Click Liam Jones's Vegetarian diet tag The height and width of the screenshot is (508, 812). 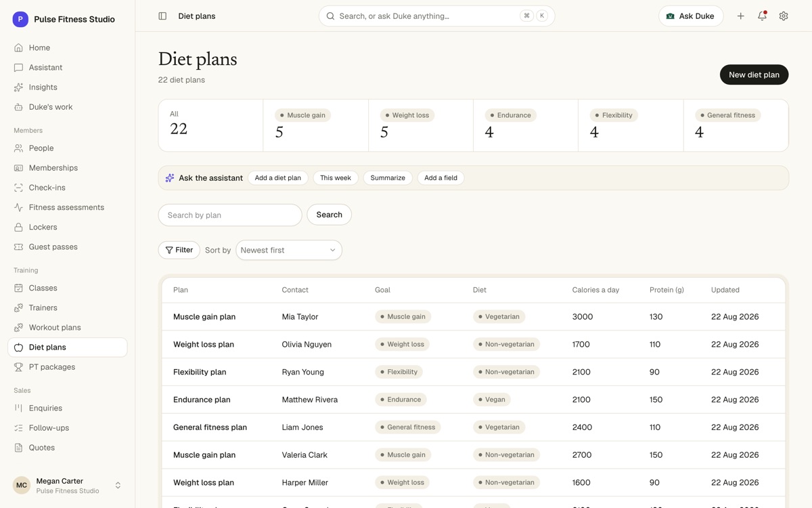[499, 427]
